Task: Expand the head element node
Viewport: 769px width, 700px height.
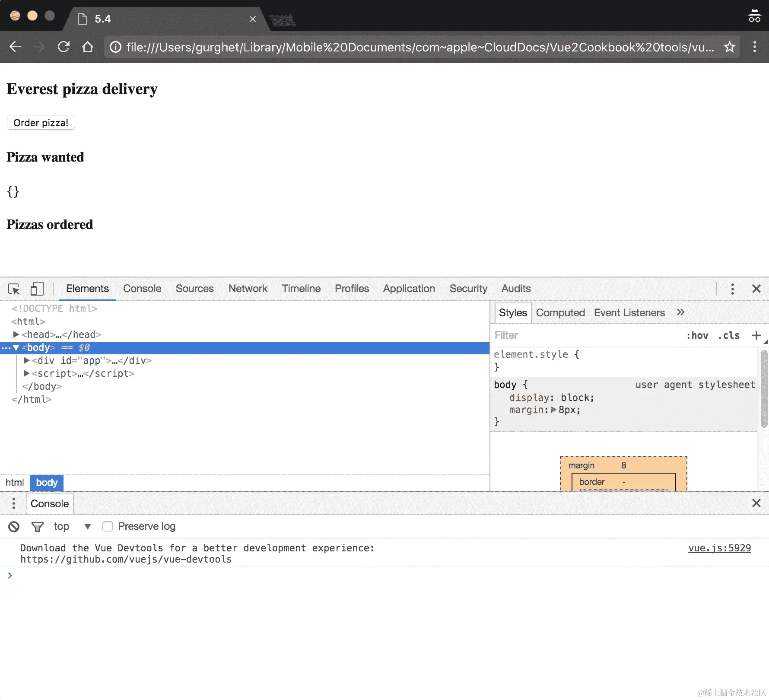Action: pyautogui.click(x=16, y=334)
